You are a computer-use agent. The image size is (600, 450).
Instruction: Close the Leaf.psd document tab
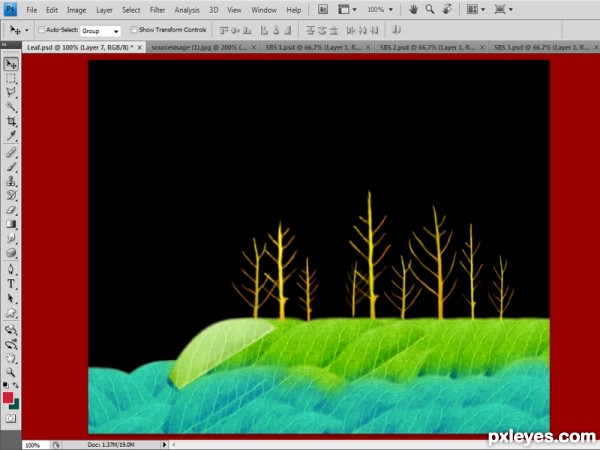coord(139,47)
